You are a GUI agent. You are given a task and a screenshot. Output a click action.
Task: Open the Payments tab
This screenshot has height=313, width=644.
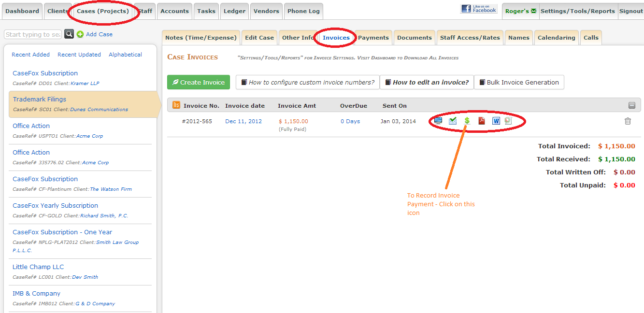point(373,38)
